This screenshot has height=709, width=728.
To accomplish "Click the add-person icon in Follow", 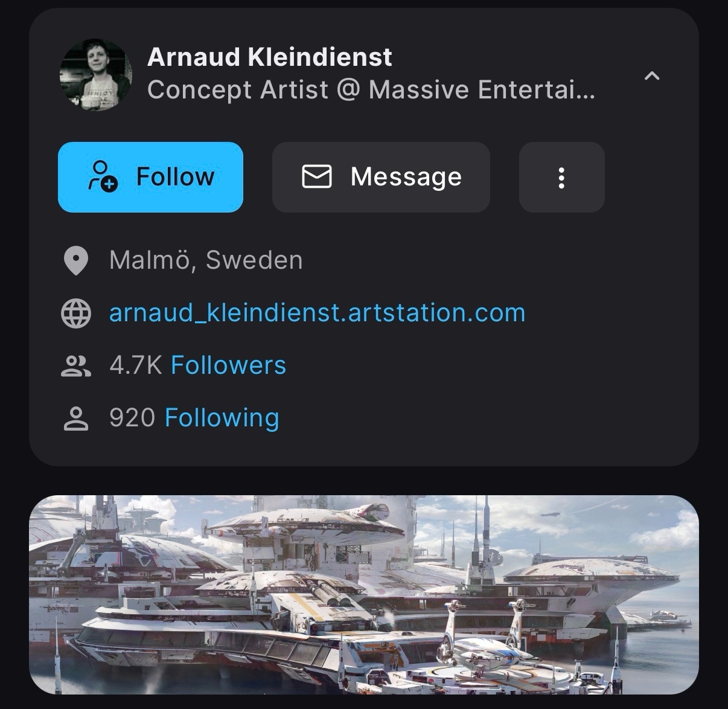I will (103, 176).
